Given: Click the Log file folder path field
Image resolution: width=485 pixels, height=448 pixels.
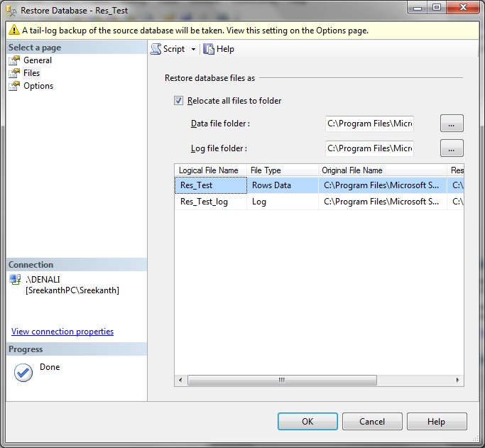Looking at the screenshot, I should (x=369, y=148).
